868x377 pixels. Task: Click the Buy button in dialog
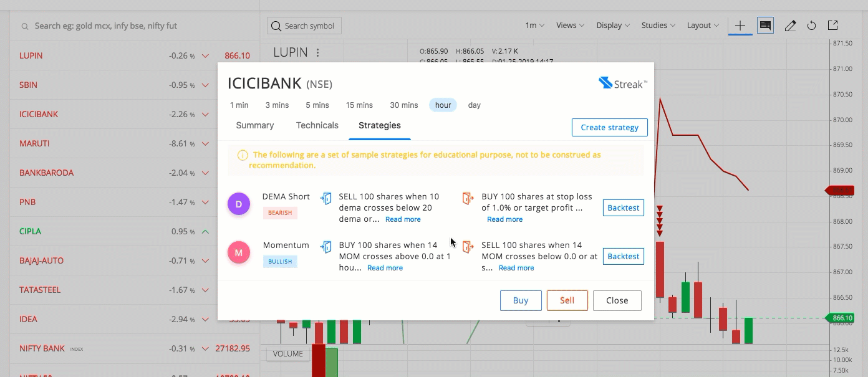(x=521, y=300)
